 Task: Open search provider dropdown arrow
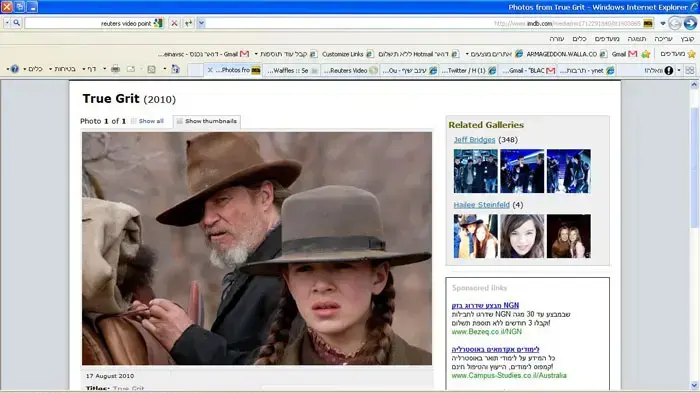(7, 23)
